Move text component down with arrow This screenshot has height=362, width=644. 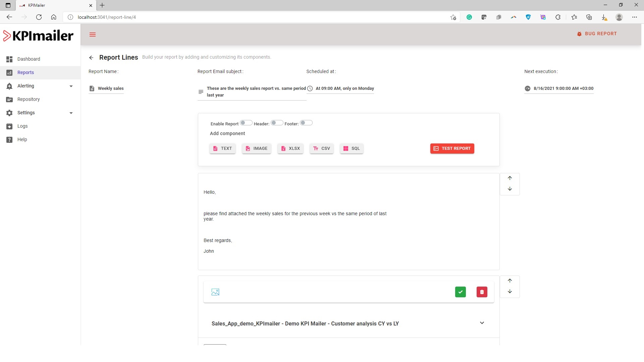click(x=509, y=189)
